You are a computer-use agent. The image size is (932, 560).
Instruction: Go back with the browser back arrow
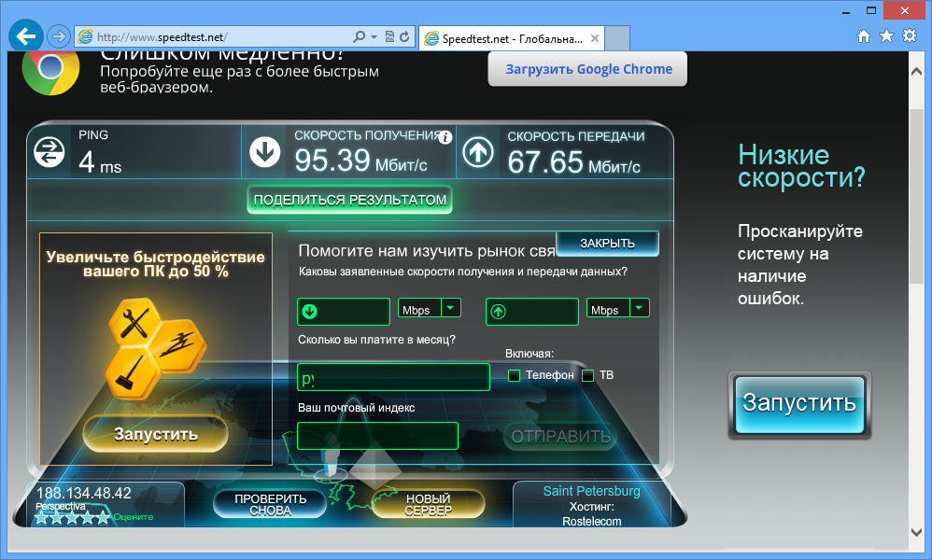[x=25, y=36]
